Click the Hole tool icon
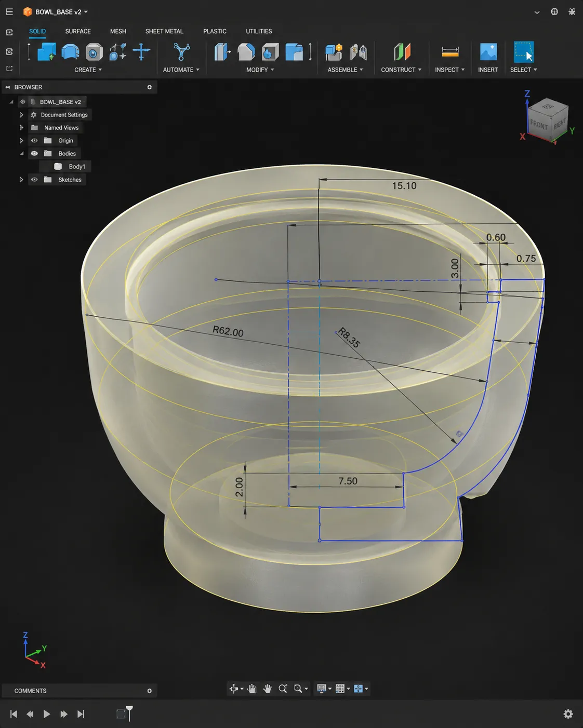583x728 pixels. point(94,52)
